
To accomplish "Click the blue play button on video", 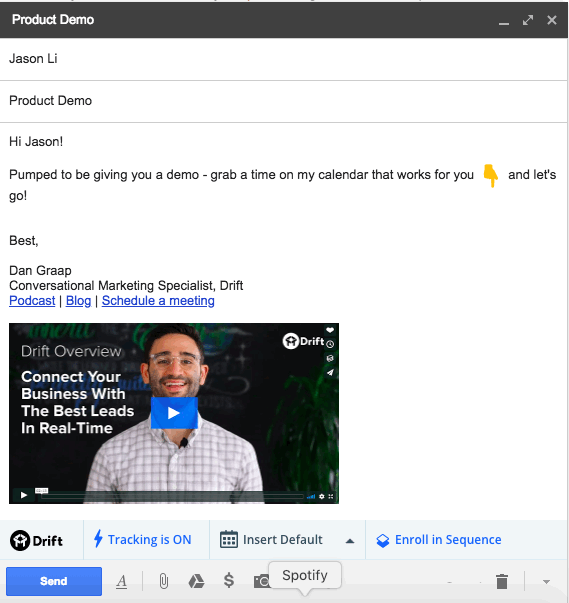I will click(x=174, y=413).
